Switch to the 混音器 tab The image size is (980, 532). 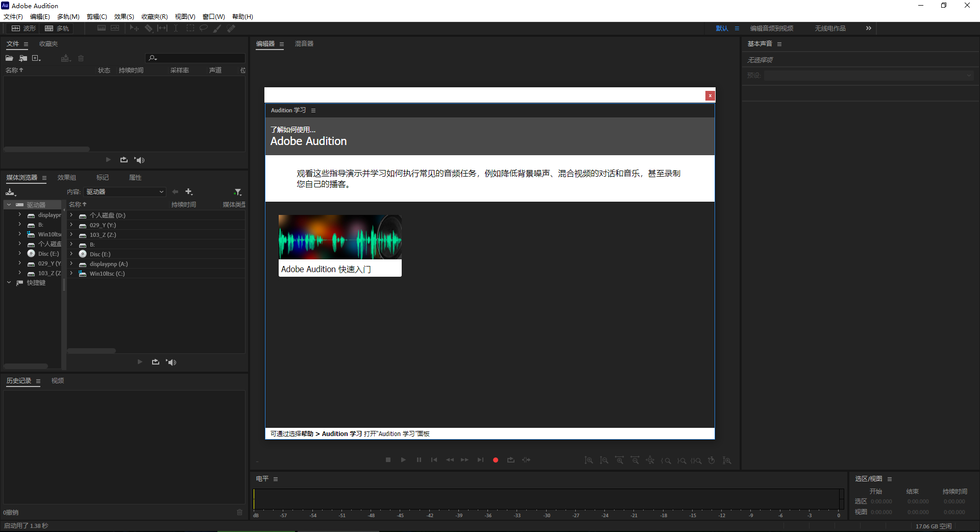304,44
